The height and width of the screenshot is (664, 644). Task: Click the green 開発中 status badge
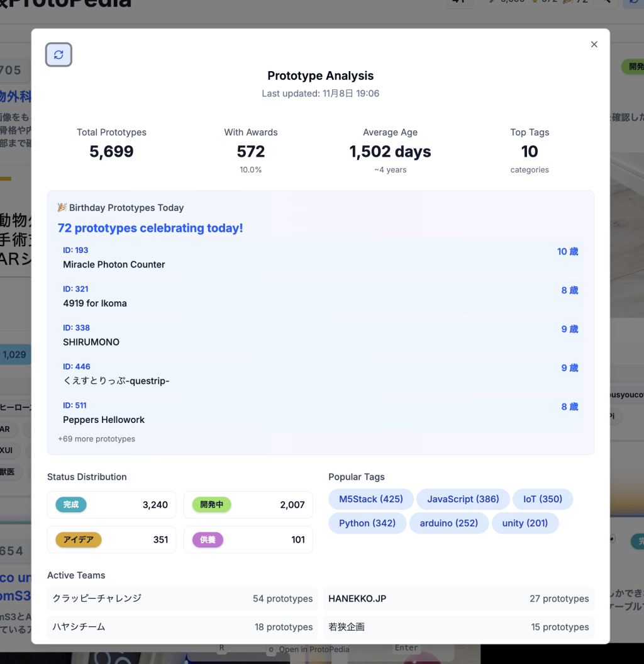(211, 505)
